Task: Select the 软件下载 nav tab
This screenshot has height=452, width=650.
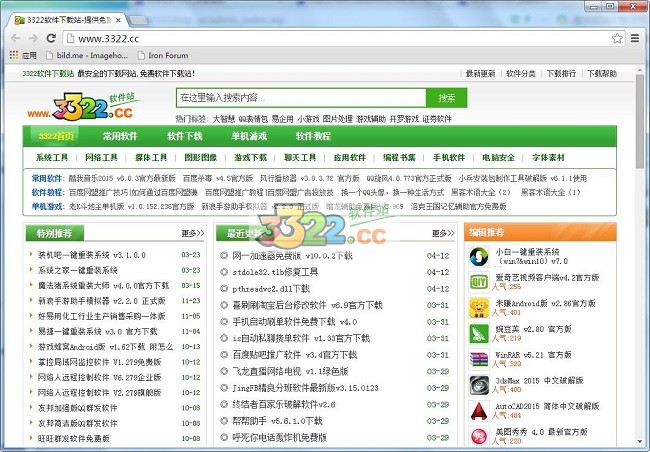Action: coord(184,136)
